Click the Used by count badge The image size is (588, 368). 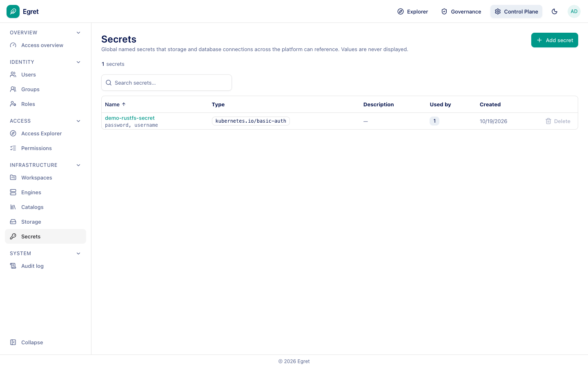coord(434,121)
